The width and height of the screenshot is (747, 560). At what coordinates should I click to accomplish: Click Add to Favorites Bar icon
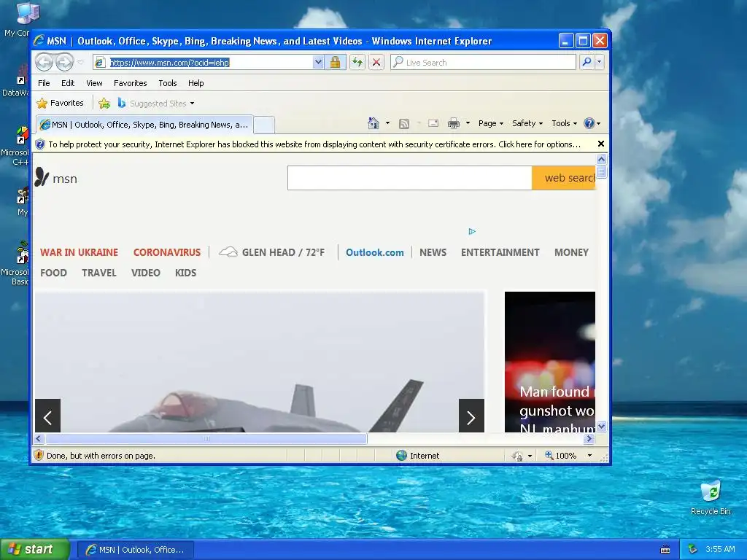pos(104,104)
